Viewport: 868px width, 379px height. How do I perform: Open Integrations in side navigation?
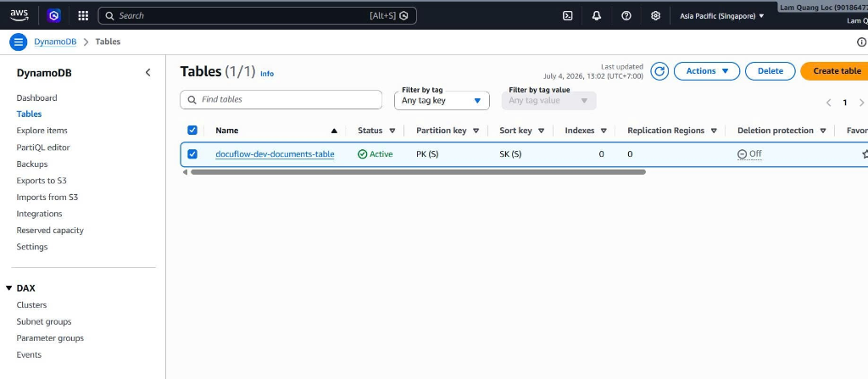39,214
